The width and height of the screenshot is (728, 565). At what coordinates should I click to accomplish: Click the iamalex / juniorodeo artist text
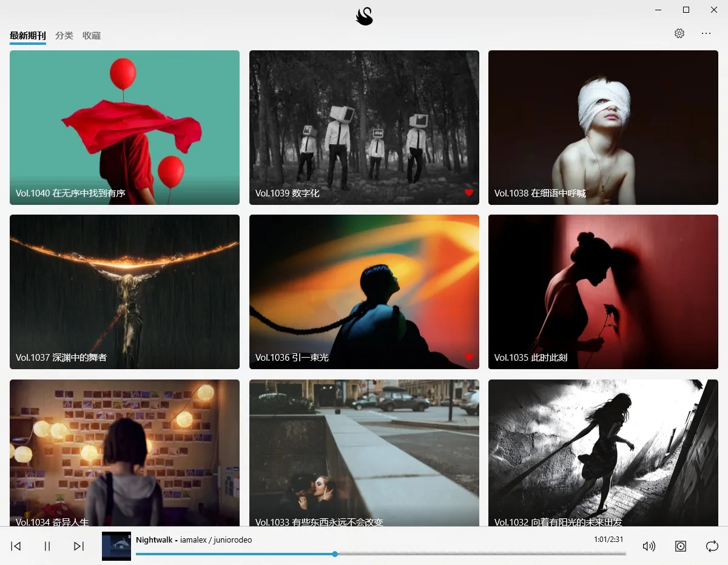[x=216, y=540]
